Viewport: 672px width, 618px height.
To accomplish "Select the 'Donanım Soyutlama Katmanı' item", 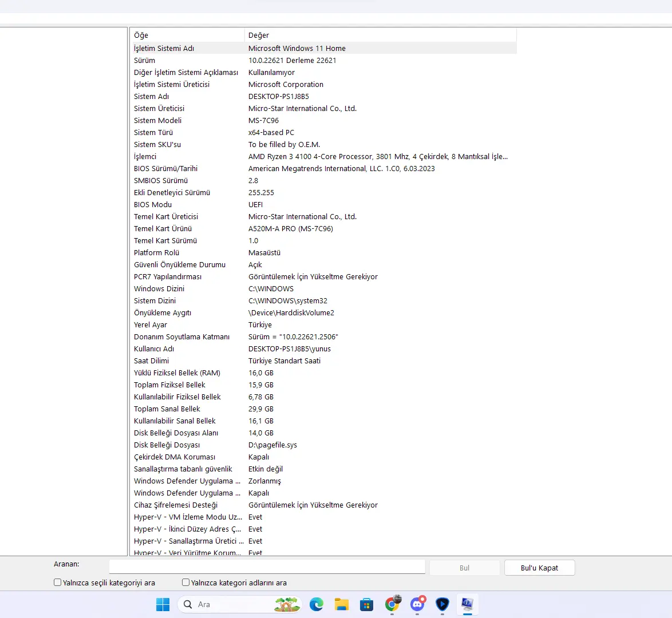I will tap(181, 336).
